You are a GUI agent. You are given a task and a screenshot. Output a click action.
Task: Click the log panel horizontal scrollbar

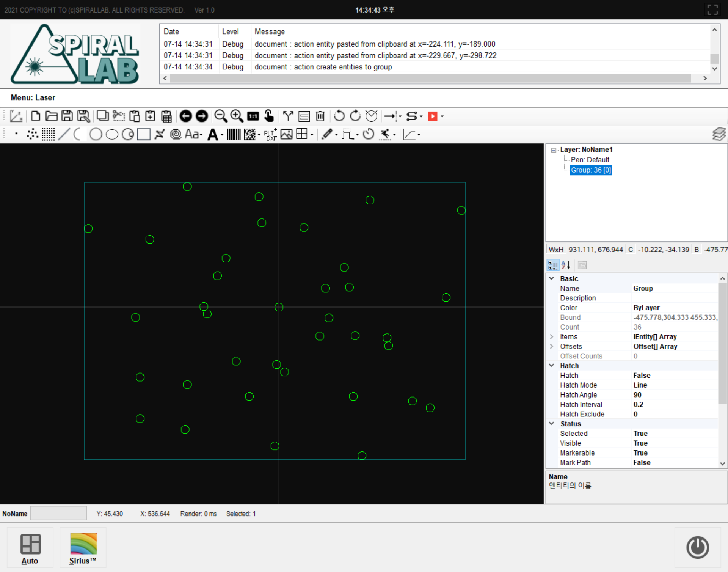[430, 79]
